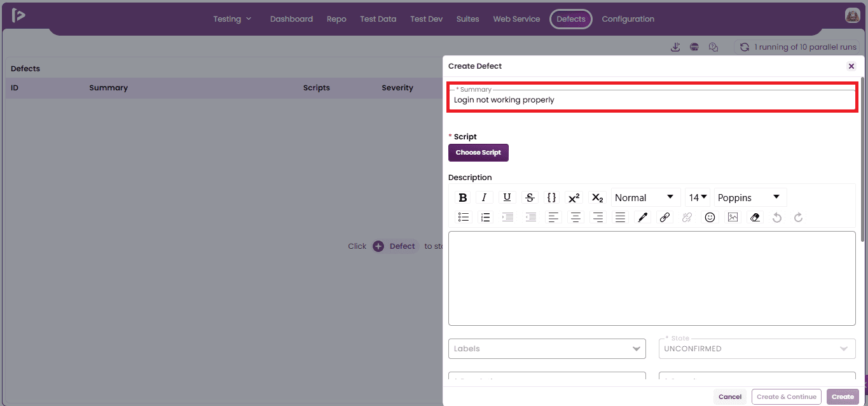Open the Configuration tab
Image resolution: width=868 pixels, height=406 pixels.
(628, 19)
